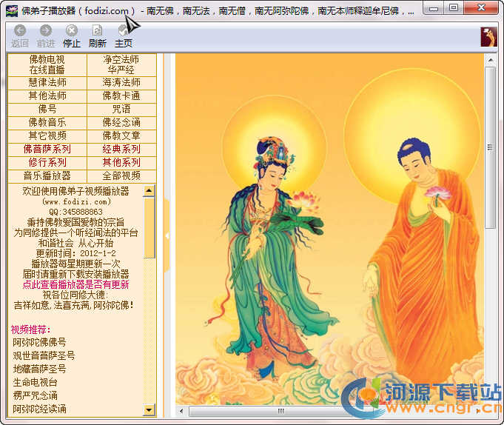The width and height of the screenshot is (504, 425).
Task: Open 其它视频 category
Action: coord(47,136)
